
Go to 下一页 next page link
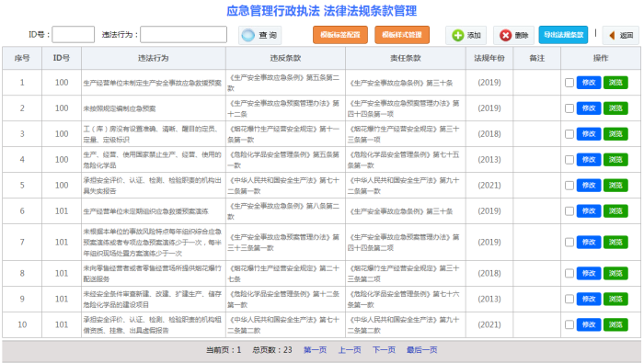pos(384,350)
